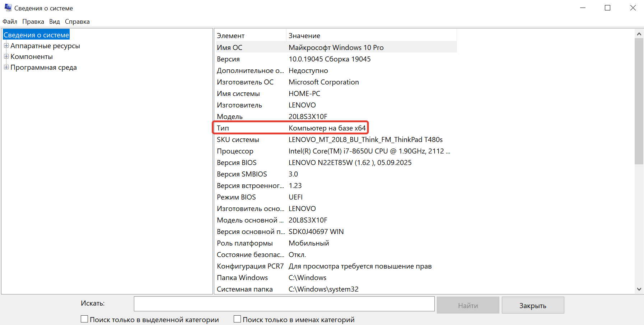The width and height of the screenshot is (644, 325).
Task: Select the Конфигурация PCR7 row
Action: [336, 266]
